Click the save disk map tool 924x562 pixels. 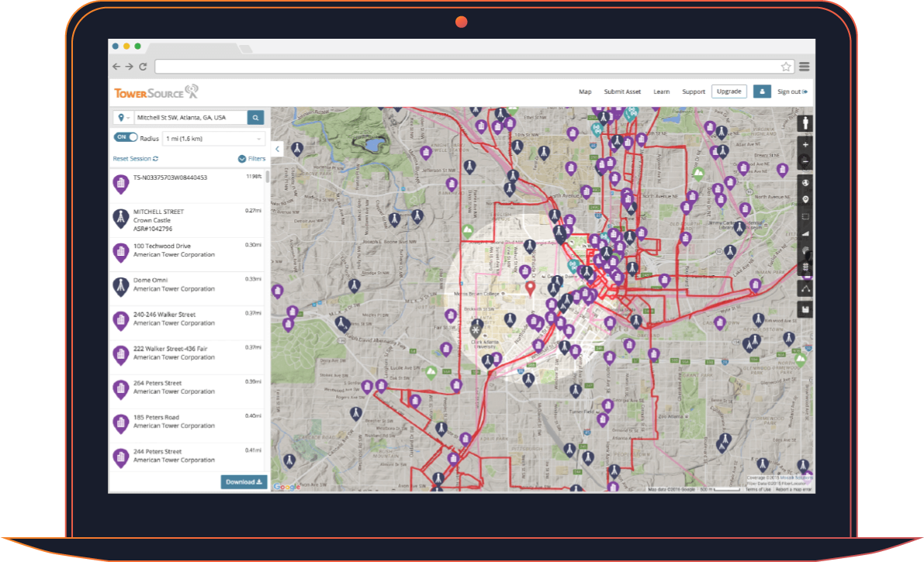coord(805,310)
